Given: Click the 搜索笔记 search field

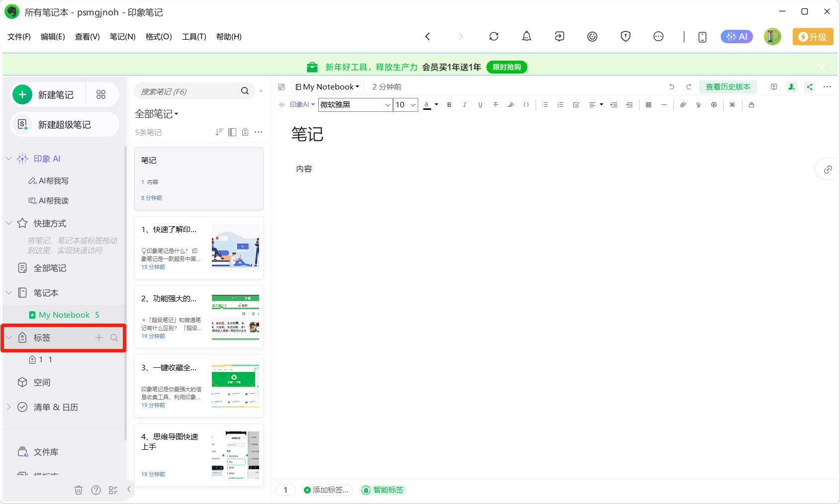Looking at the screenshot, I should pyautogui.click(x=195, y=91).
